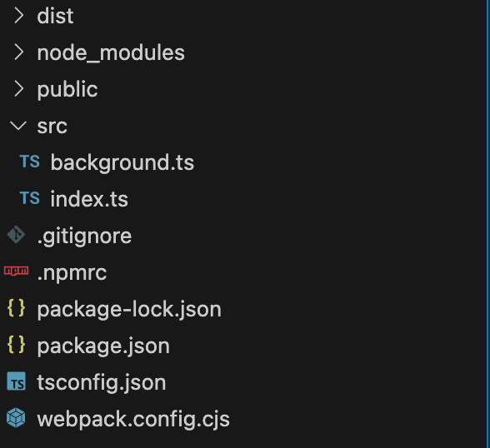490x448 pixels.
Task: Select the .gitignore file
Action: (x=84, y=236)
